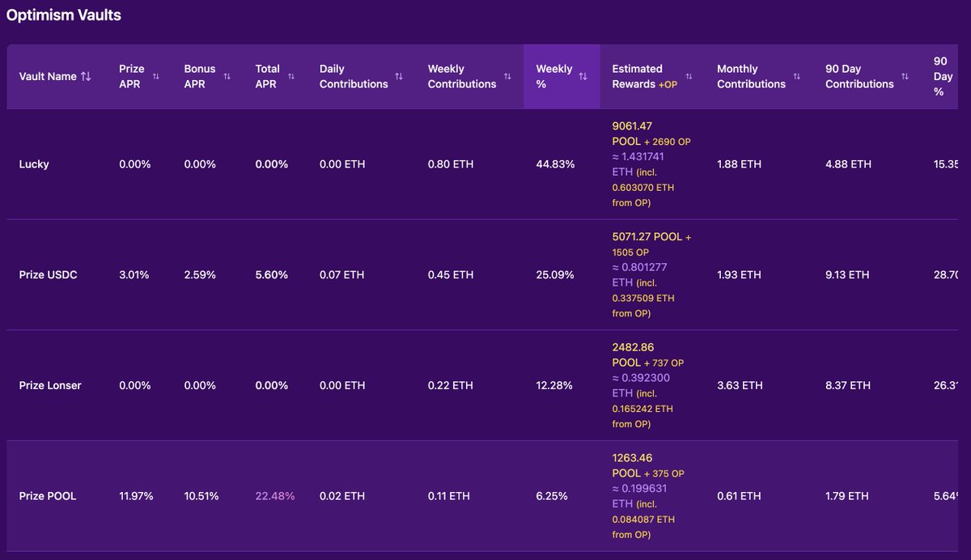Click Lucky's 9061.47 POOL estimated rewards

633,134
